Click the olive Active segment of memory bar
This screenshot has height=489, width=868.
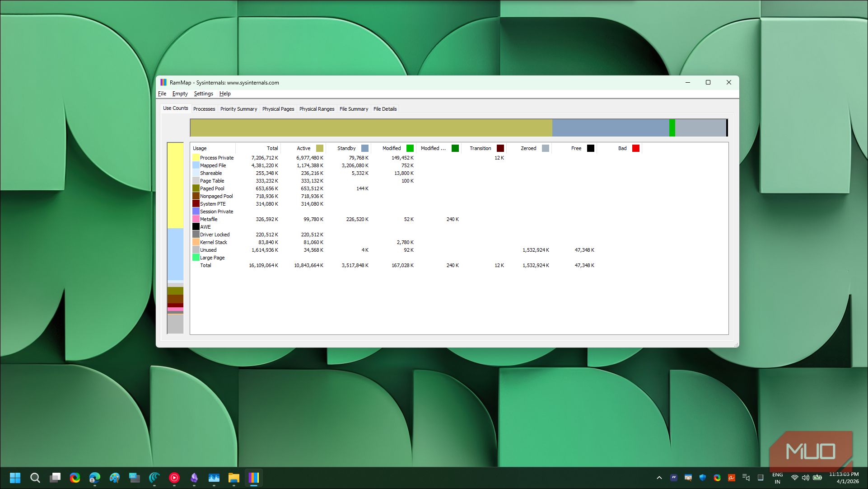click(x=371, y=128)
